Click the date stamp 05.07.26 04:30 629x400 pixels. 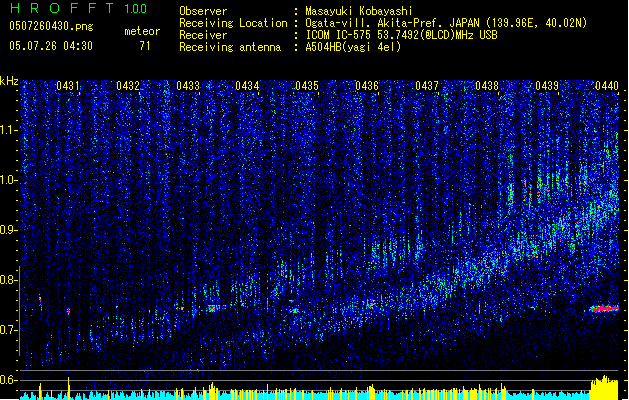click(x=51, y=46)
